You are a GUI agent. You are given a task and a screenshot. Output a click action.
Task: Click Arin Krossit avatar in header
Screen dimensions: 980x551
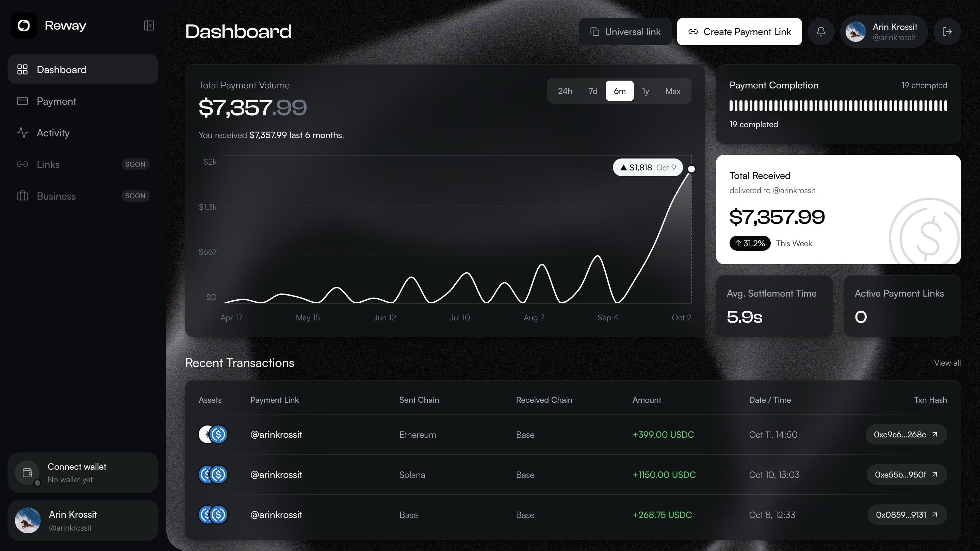855,32
